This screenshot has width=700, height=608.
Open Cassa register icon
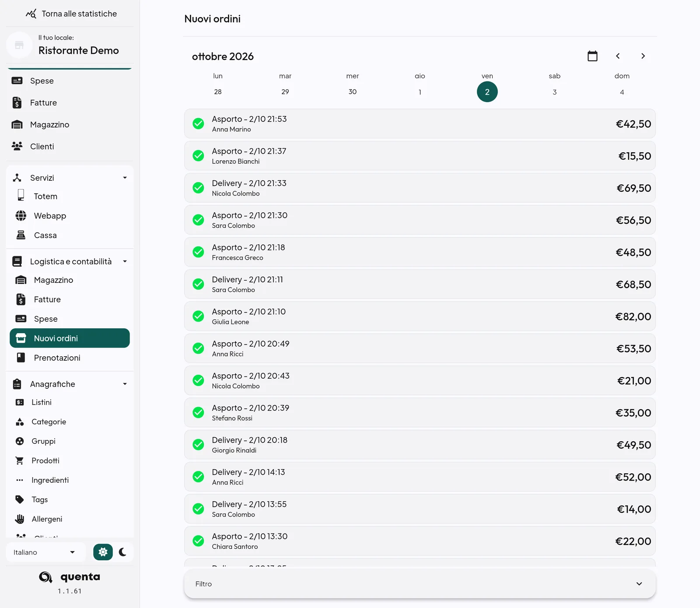(x=21, y=235)
